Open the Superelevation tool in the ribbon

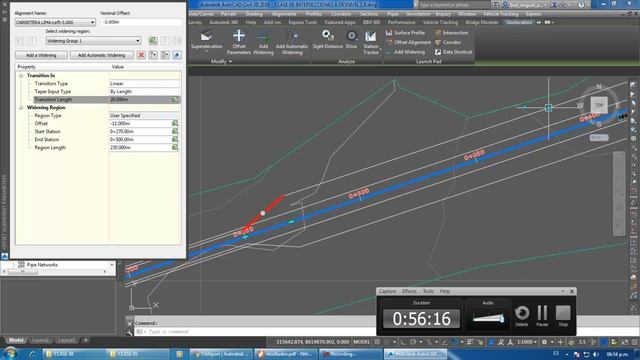pyautogui.click(x=207, y=40)
